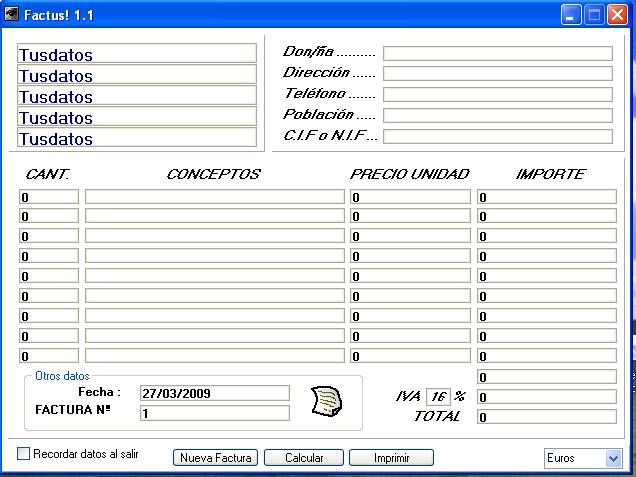Screen dimensions: 636x477
Task: Click the IVA amount field
Action: coord(547,397)
